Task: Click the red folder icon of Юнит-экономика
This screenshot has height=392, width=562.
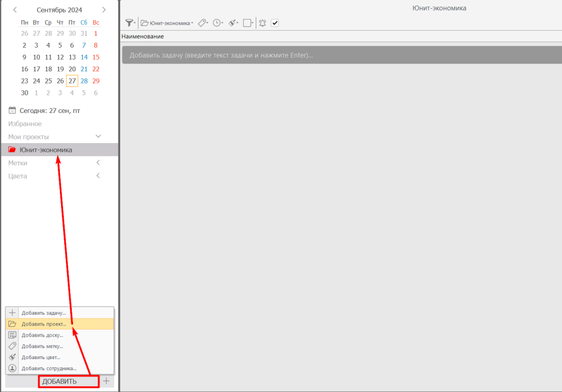Action: click(x=12, y=150)
